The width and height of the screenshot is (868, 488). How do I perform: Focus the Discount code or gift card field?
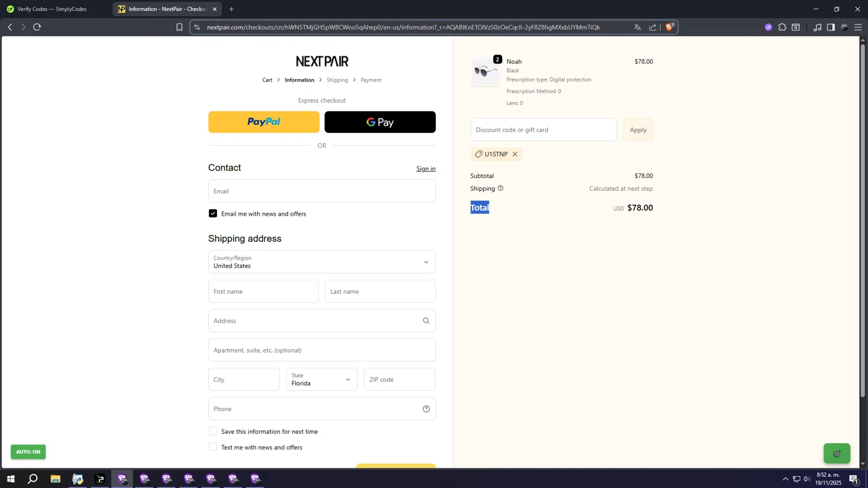[x=543, y=130]
